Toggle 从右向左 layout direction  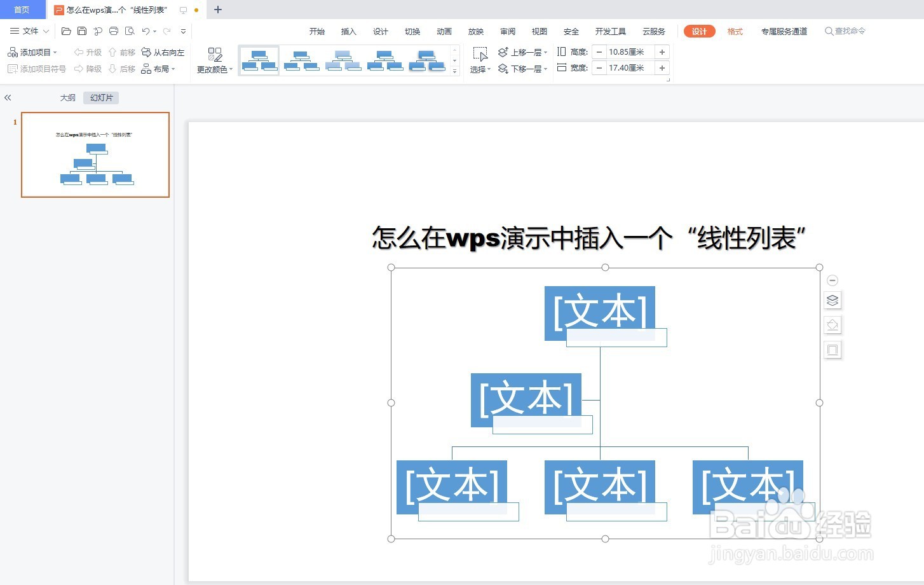click(163, 52)
